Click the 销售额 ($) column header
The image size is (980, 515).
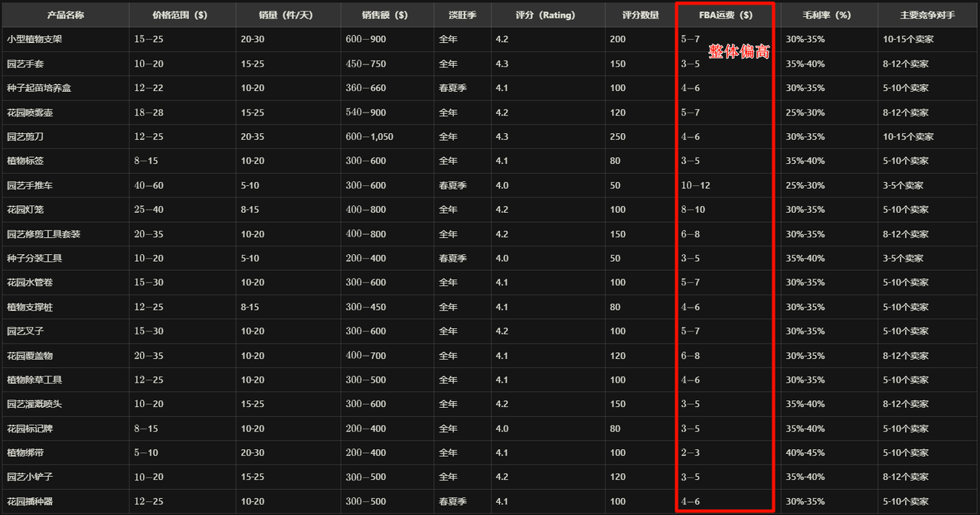[387, 15]
